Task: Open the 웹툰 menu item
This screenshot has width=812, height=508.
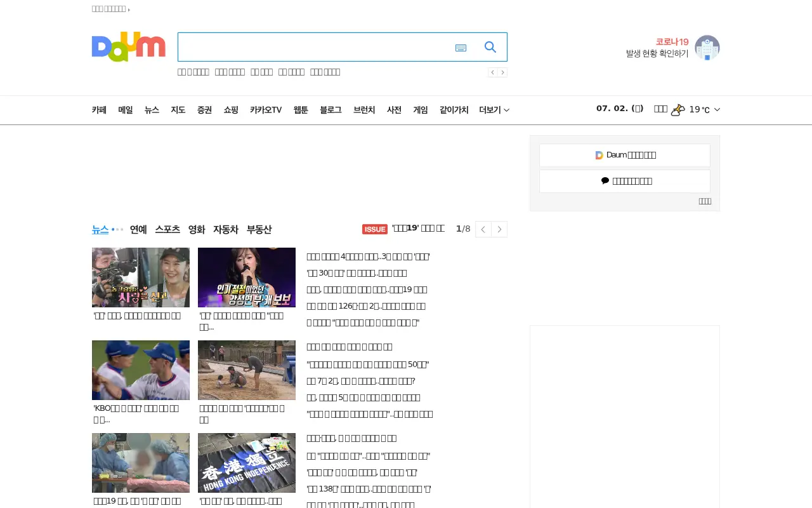Action: point(301,110)
